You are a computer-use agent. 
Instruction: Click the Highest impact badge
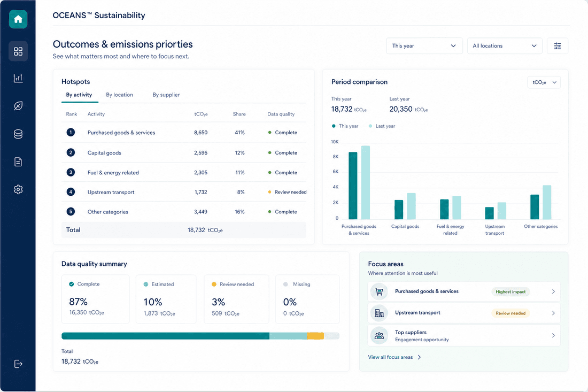(510, 291)
